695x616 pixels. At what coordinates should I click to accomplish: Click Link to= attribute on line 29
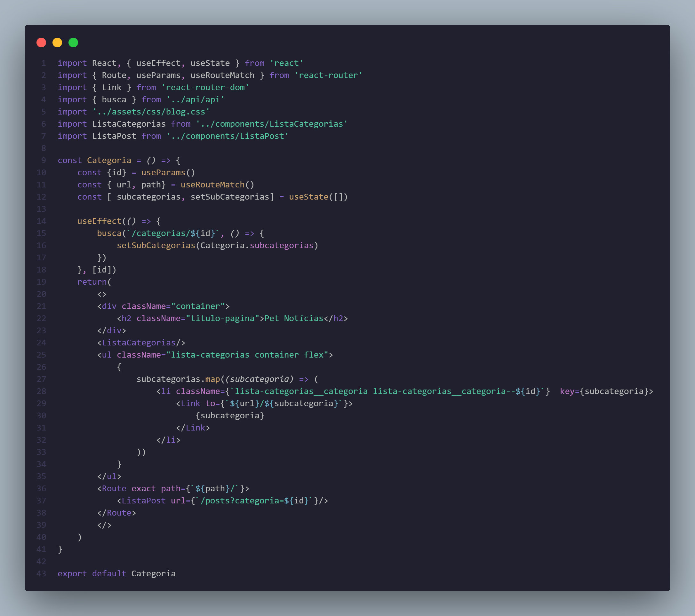point(277,404)
